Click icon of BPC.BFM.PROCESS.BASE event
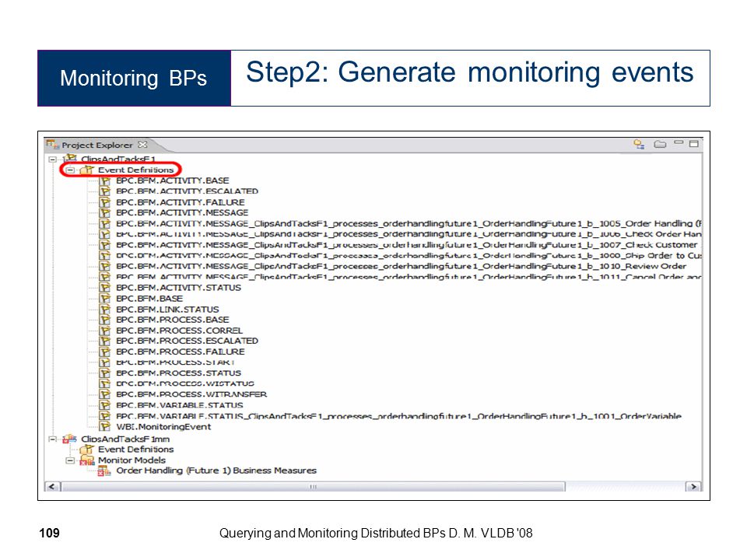 pyautogui.click(x=105, y=320)
